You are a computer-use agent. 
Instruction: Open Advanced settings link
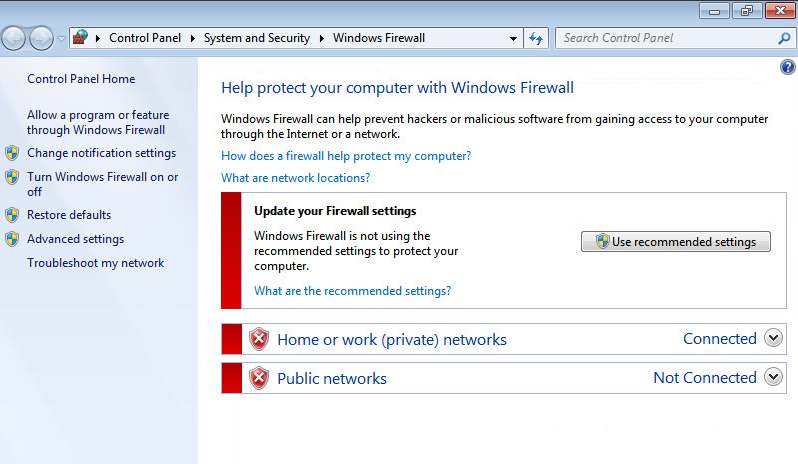(x=75, y=239)
